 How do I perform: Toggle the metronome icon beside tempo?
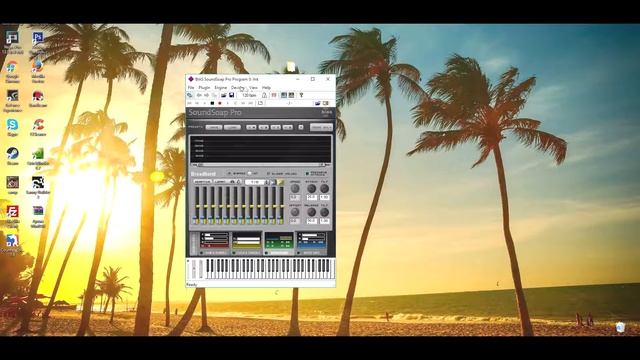pyautogui.click(x=264, y=95)
